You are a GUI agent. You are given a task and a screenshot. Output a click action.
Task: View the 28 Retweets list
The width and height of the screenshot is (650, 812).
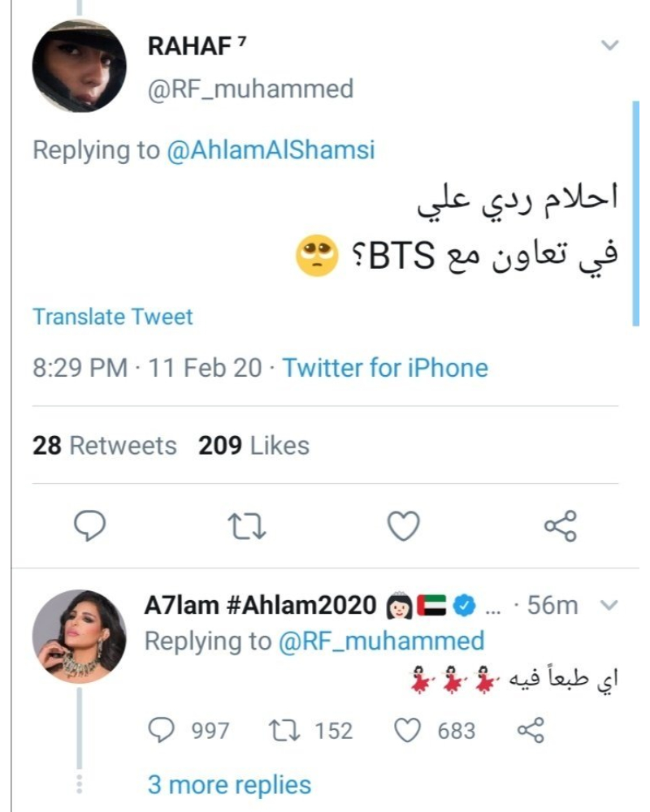click(x=104, y=445)
